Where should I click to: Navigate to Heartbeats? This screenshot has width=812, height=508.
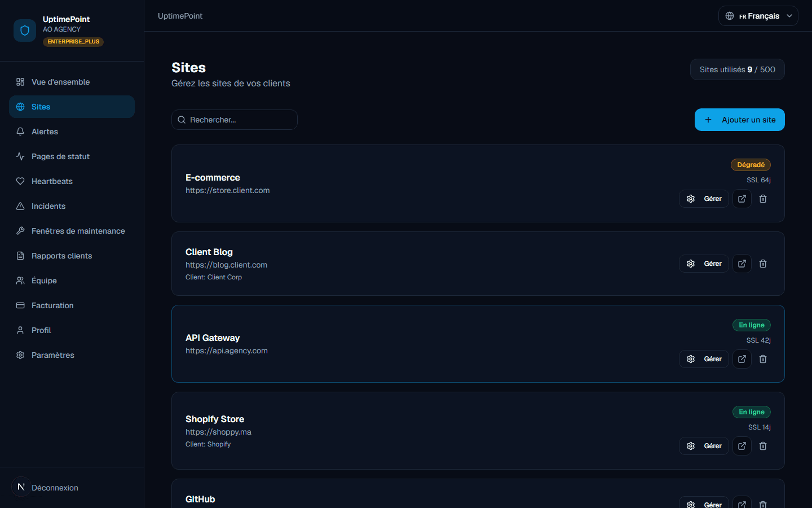point(72,181)
